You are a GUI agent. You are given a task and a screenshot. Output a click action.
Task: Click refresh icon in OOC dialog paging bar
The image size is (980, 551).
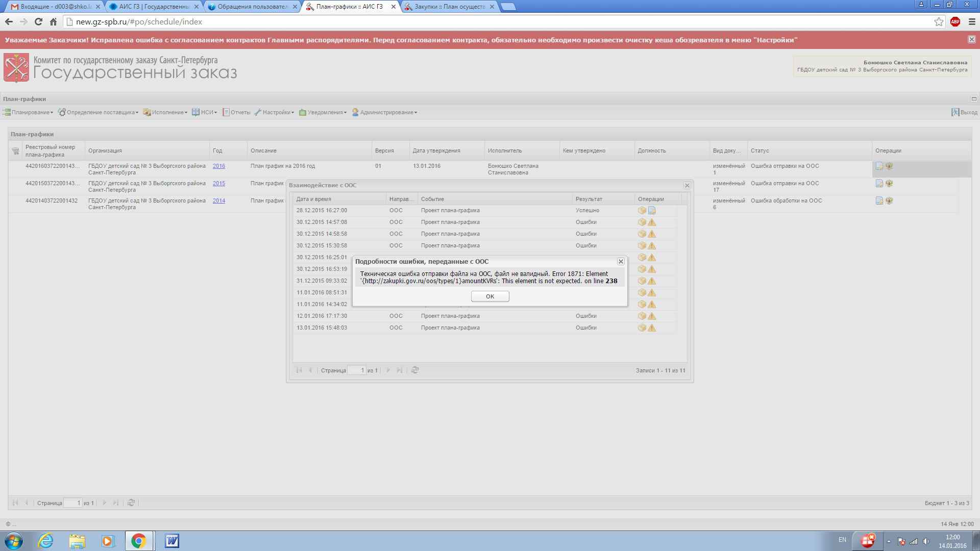(415, 370)
